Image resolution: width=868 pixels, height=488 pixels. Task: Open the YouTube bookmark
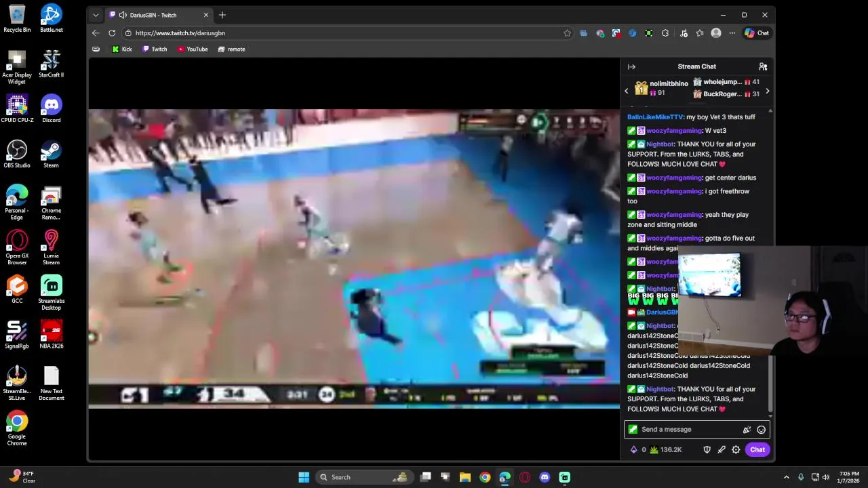coord(193,49)
